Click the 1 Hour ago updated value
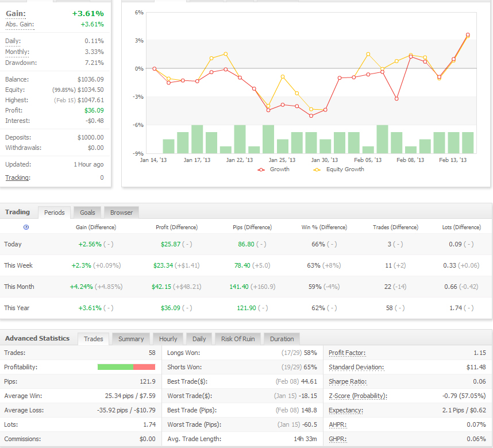This screenshot has width=493, height=448. [x=88, y=164]
